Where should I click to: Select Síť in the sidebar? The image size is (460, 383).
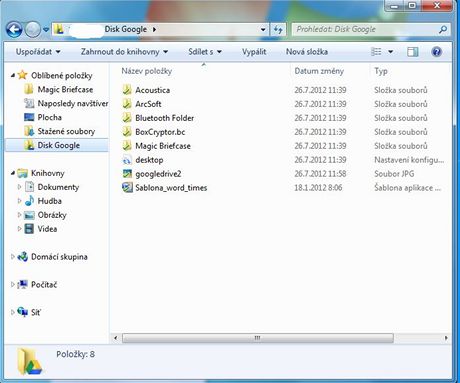coord(29,312)
